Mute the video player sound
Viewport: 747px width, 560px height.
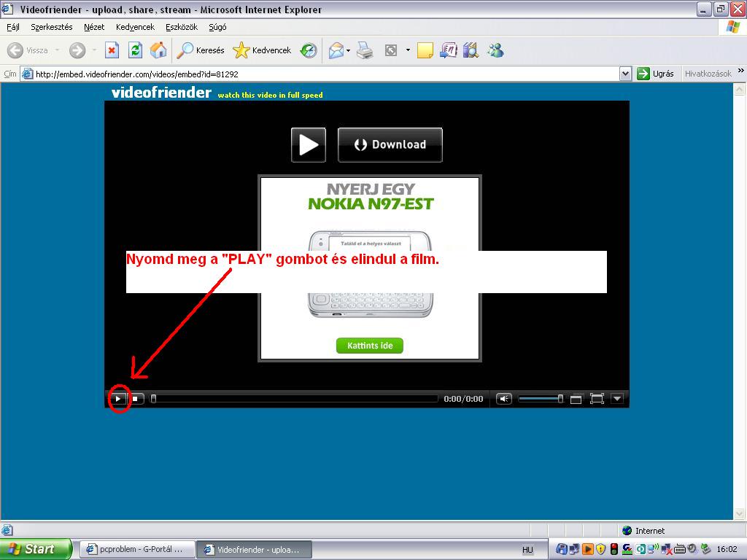click(x=504, y=399)
